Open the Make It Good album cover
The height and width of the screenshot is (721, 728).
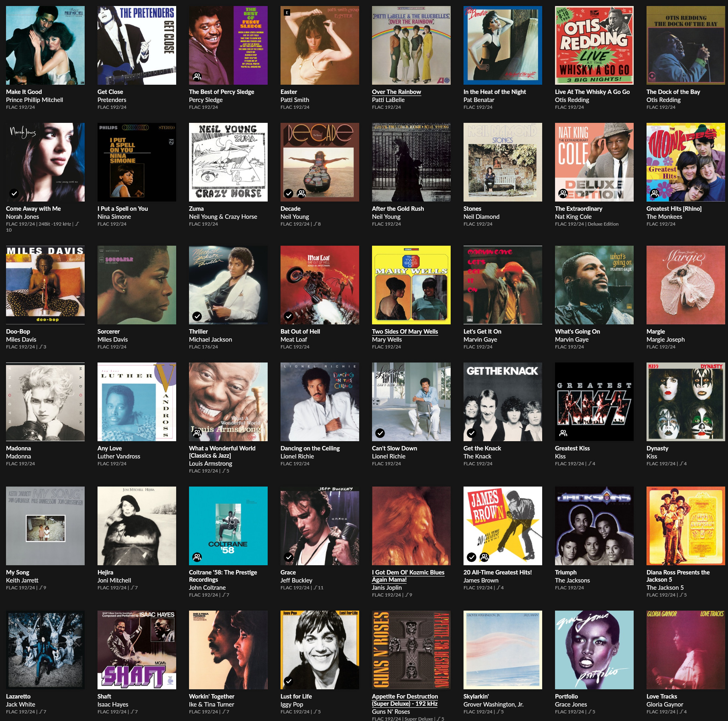[x=45, y=45]
